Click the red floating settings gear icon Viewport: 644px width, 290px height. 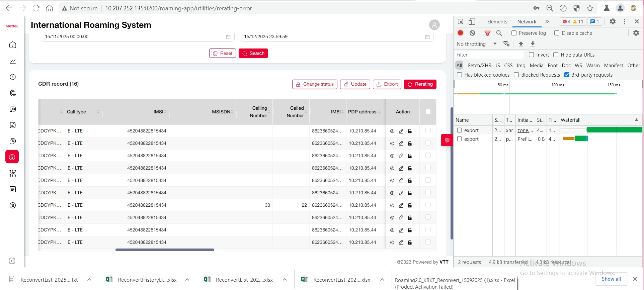click(447, 140)
